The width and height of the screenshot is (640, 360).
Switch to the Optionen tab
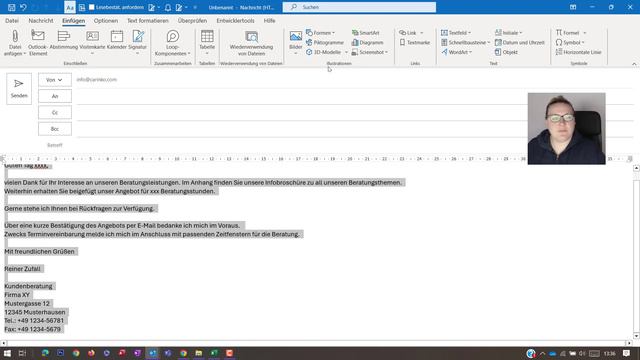[106, 20]
